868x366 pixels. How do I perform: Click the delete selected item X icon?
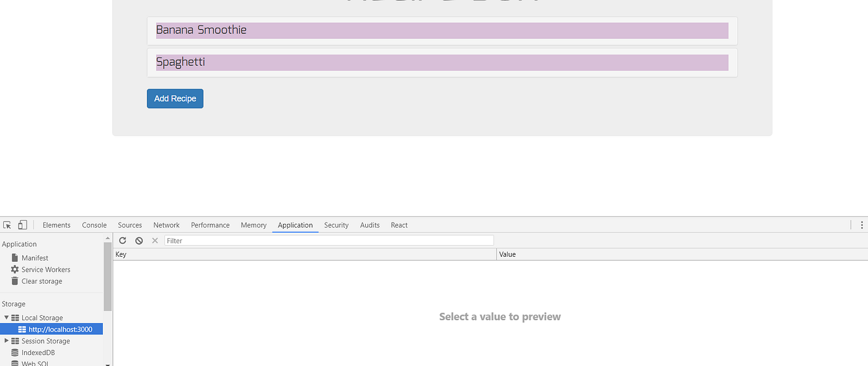pos(154,240)
